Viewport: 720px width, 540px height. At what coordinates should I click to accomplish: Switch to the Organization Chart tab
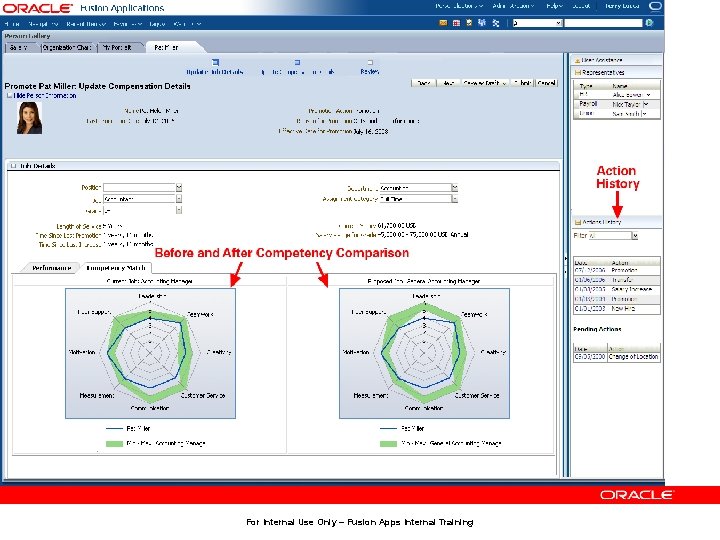67,47
